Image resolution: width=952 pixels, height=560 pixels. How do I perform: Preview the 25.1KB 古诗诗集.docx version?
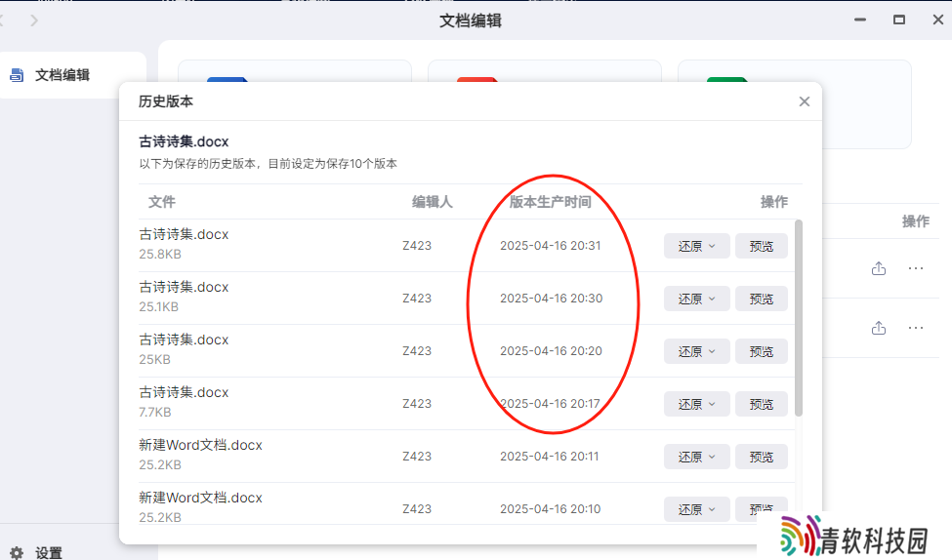pos(762,299)
